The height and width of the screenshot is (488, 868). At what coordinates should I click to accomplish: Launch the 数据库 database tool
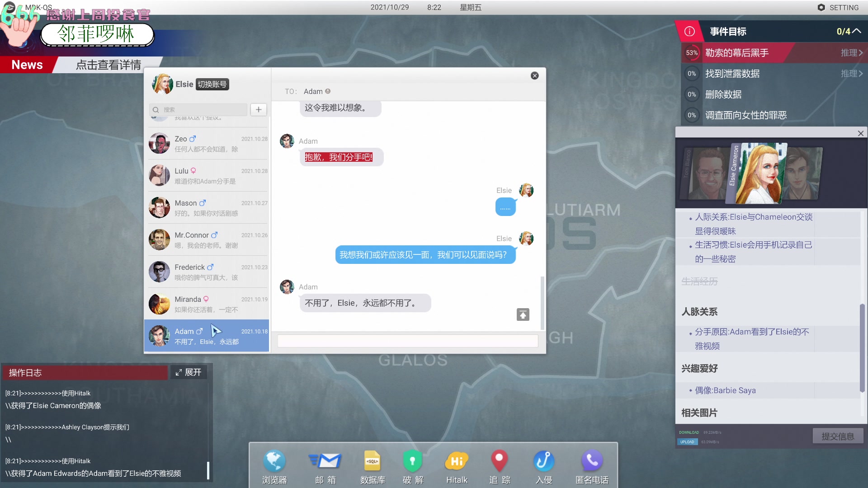(x=373, y=467)
